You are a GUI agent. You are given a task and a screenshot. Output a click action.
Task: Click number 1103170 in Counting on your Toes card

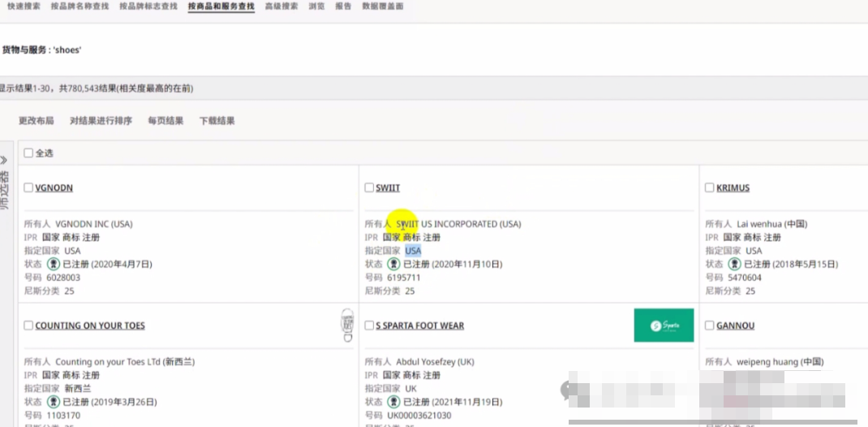point(63,416)
